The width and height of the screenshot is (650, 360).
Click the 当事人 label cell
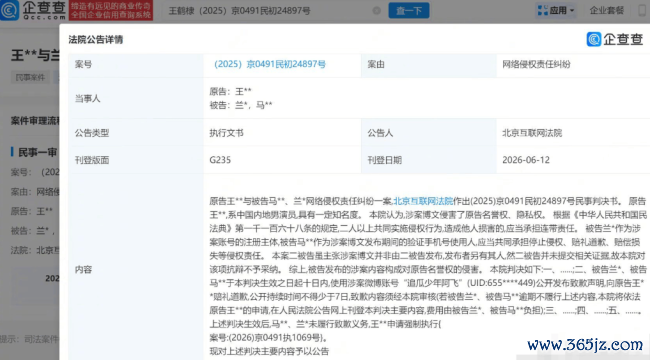coord(136,98)
